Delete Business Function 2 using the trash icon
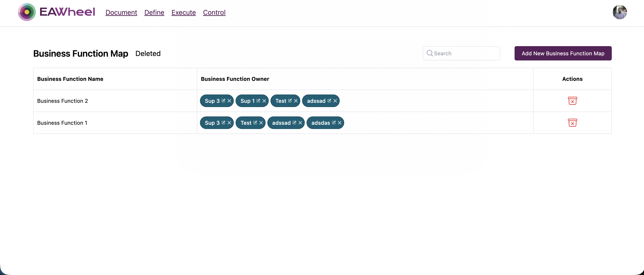This screenshot has height=275, width=644. tap(573, 101)
